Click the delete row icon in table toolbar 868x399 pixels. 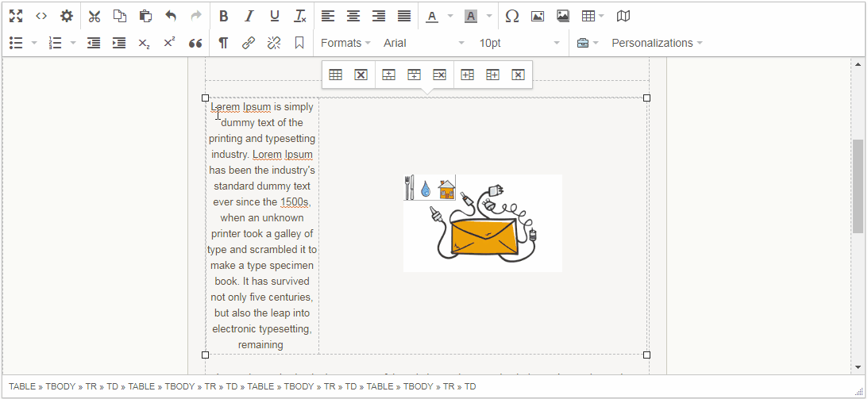pyautogui.click(x=439, y=75)
